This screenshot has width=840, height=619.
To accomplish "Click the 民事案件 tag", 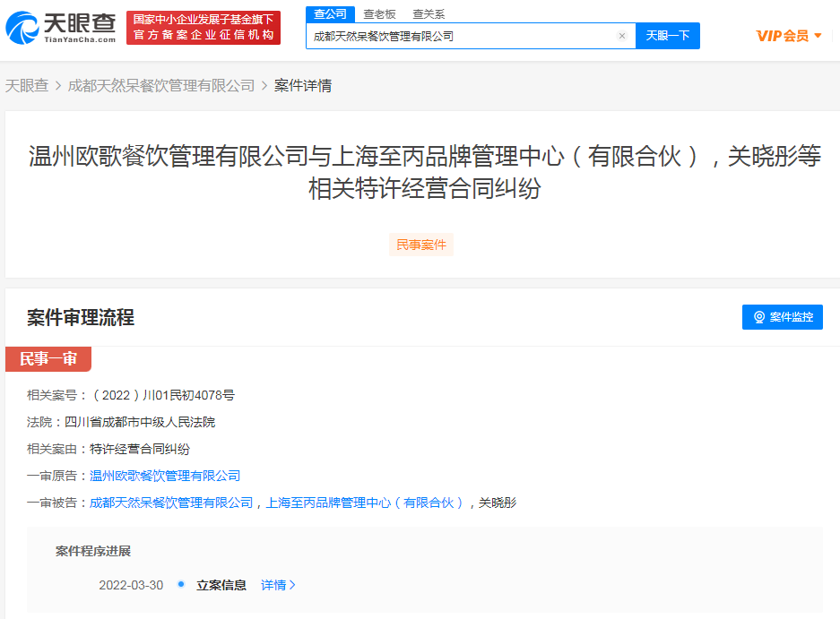I will (x=421, y=245).
